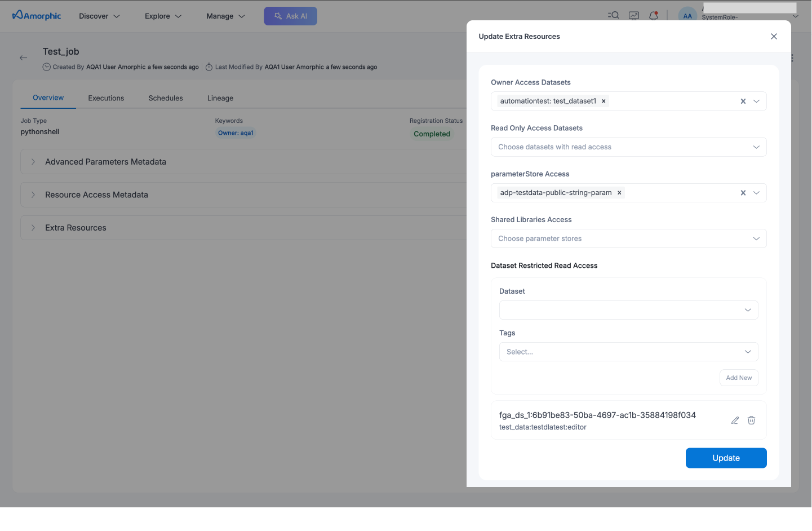812x531 pixels.
Task: Remove the automationtest: test_dataset1 tag
Action: point(604,101)
